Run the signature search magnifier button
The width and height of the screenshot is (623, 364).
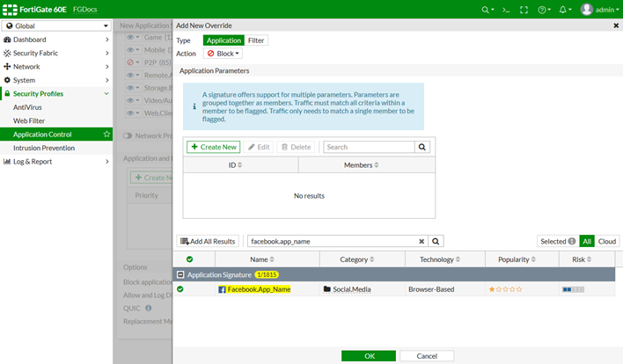(436, 241)
